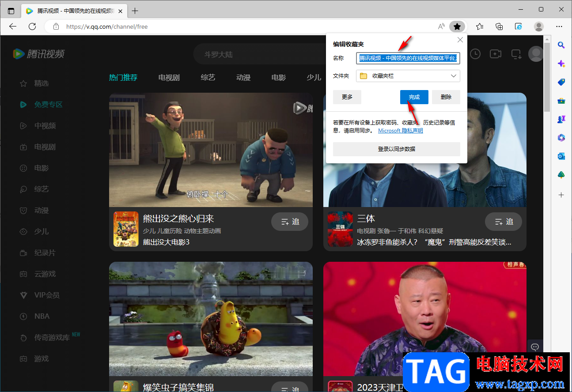Screen dimensions: 572x392
Task: Click the 斗罗大陆 search box
Action: [x=260, y=55]
